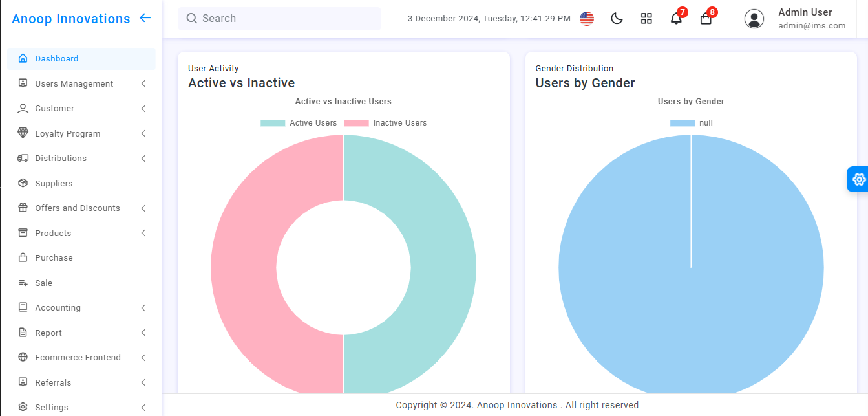Screen dimensions: 868x416
Task: Click the US flag language icon
Action: [x=586, y=19]
